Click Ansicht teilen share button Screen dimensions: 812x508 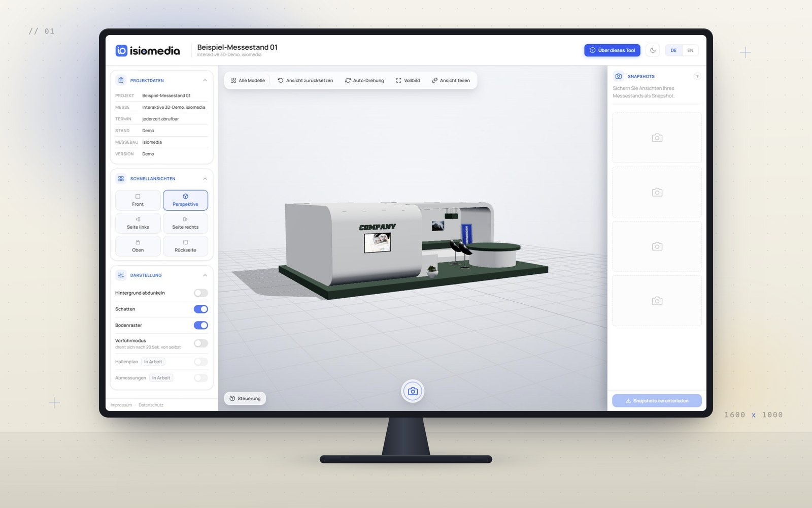[451, 80]
